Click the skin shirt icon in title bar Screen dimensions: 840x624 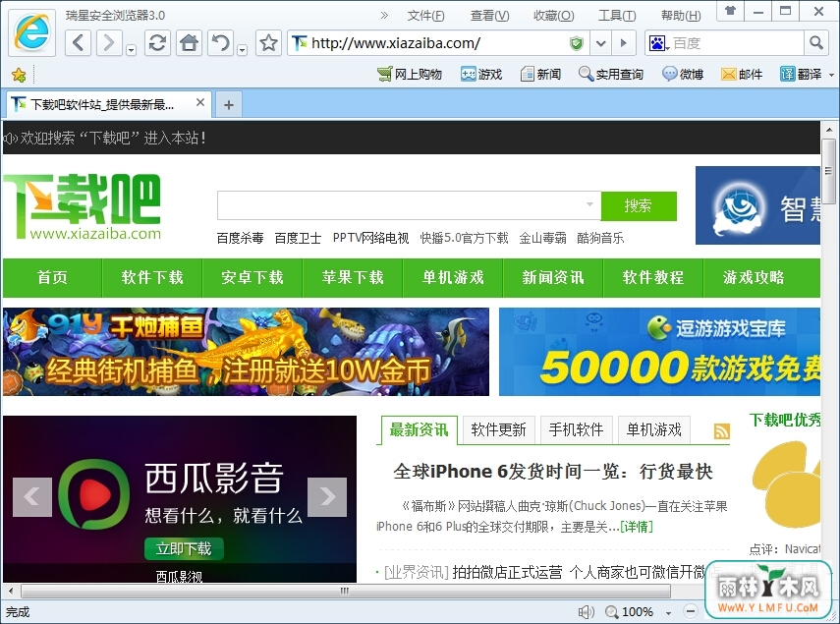click(730, 10)
